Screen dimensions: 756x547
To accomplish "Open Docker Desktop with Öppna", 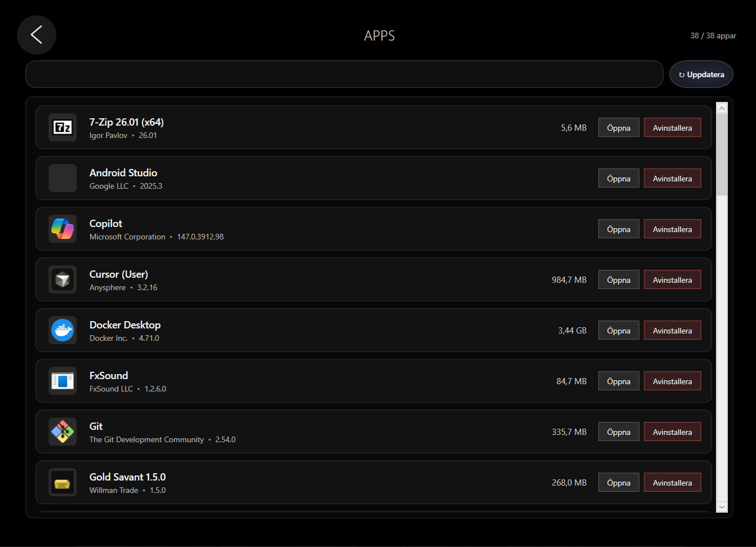I will pos(619,331).
